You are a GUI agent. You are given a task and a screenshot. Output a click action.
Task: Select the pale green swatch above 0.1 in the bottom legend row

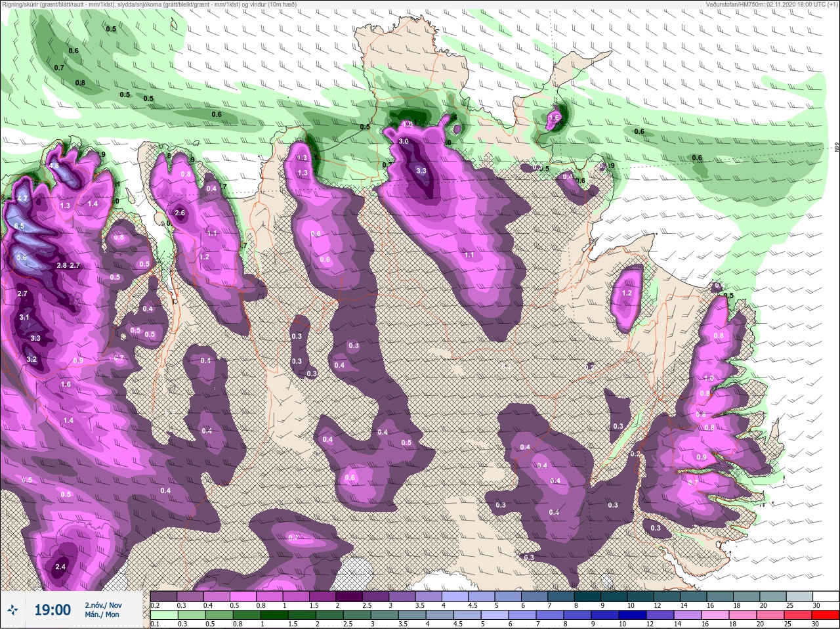163,615
